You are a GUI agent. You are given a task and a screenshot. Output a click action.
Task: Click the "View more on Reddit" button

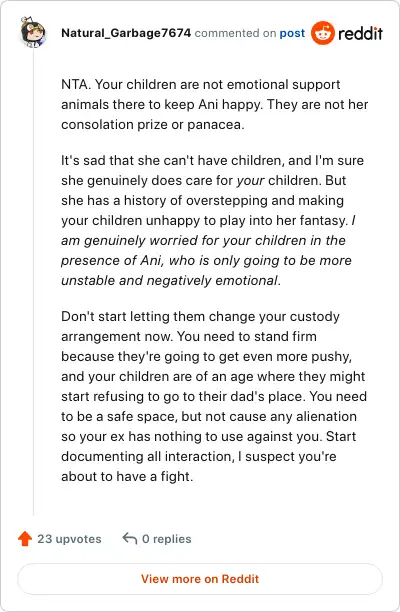pyautogui.click(x=200, y=579)
